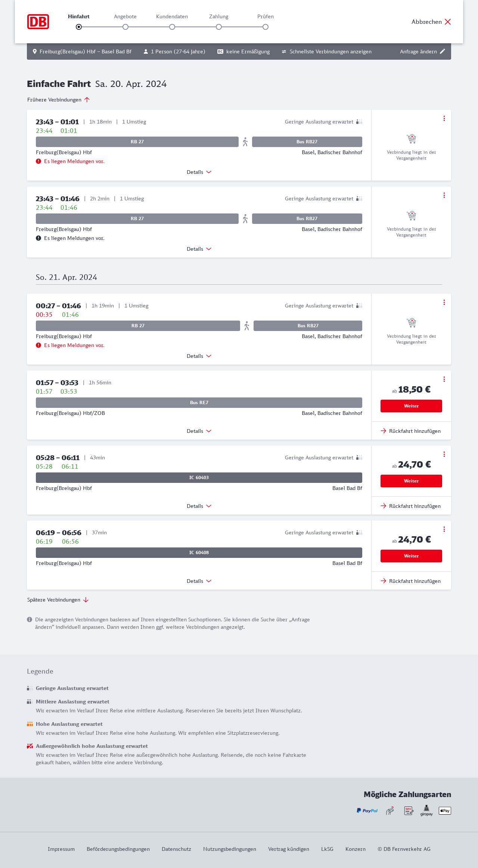Click Schnellste Verbindungen anzeigen filter
478x868 pixels.
(327, 51)
